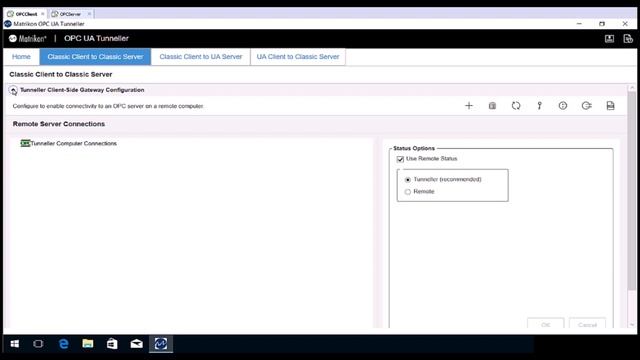Click the plus add connection icon
The height and width of the screenshot is (360, 640).
click(469, 106)
